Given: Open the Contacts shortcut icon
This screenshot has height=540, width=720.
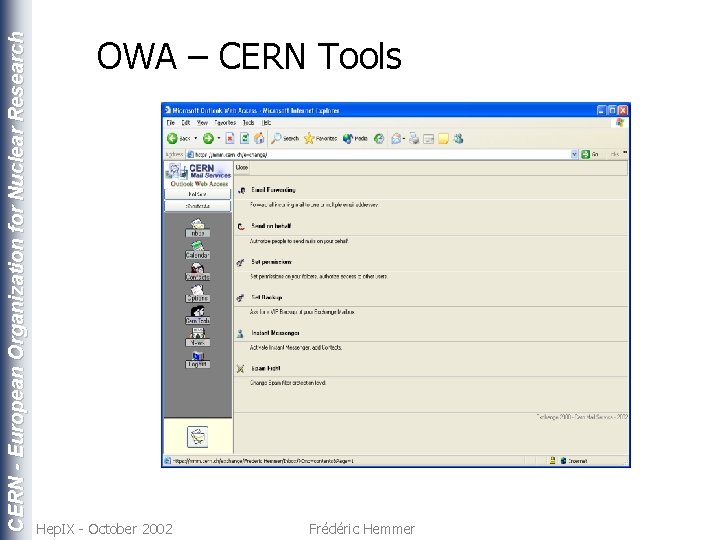Looking at the screenshot, I should pyautogui.click(x=197, y=272).
